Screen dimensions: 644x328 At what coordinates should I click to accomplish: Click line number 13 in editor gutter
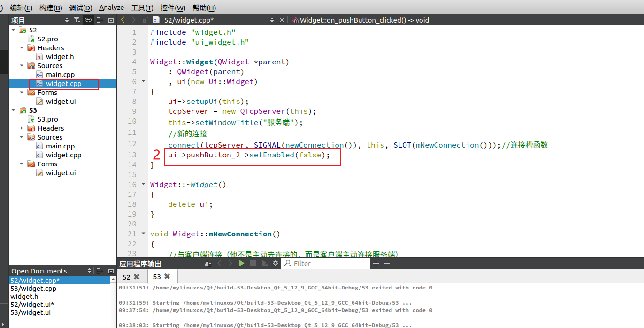[x=132, y=155]
